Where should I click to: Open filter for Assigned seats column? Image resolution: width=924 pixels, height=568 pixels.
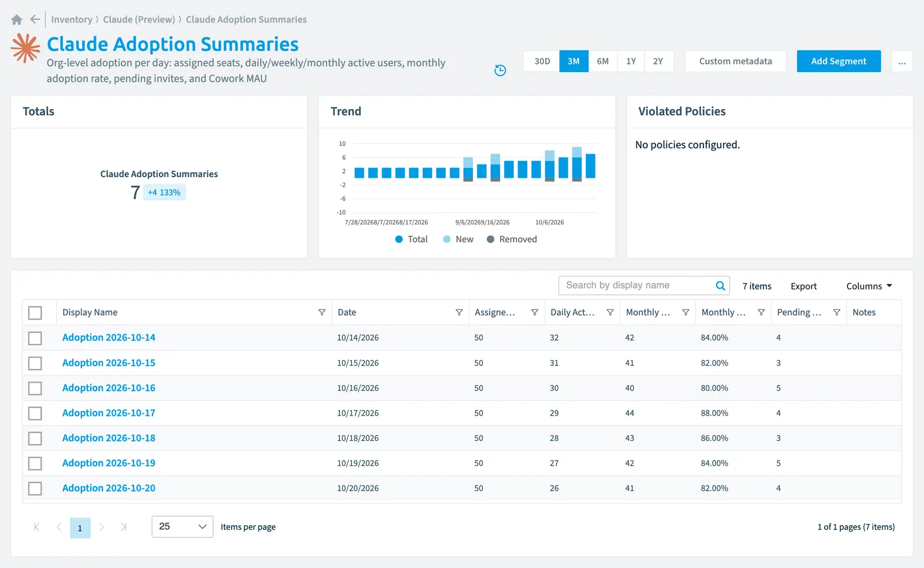tap(535, 312)
